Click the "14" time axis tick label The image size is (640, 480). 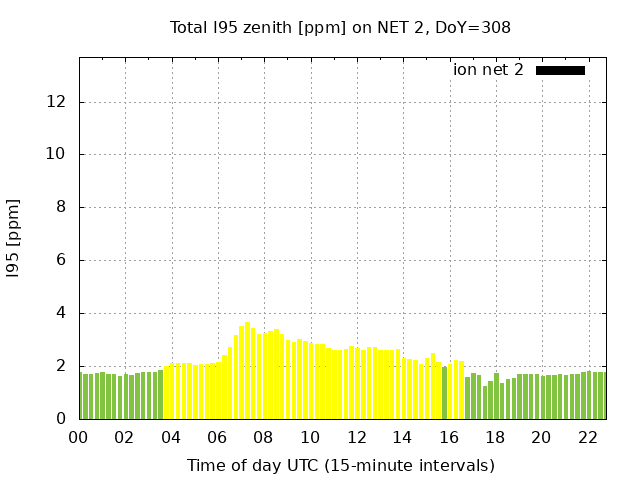402,437
